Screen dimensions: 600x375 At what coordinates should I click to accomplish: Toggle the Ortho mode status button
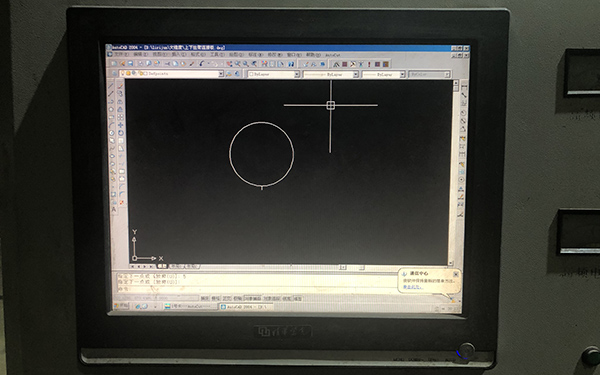tap(227, 298)
